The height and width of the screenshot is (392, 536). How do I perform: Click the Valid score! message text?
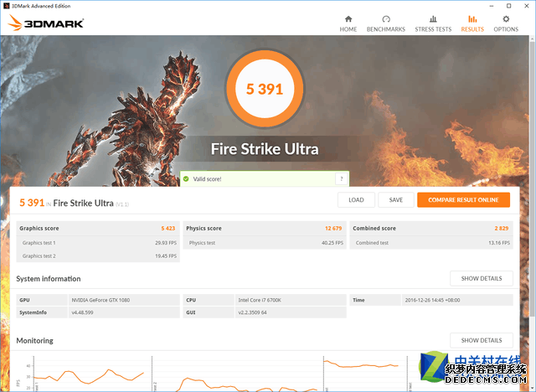pyautogui.click(x=207, y=179)
